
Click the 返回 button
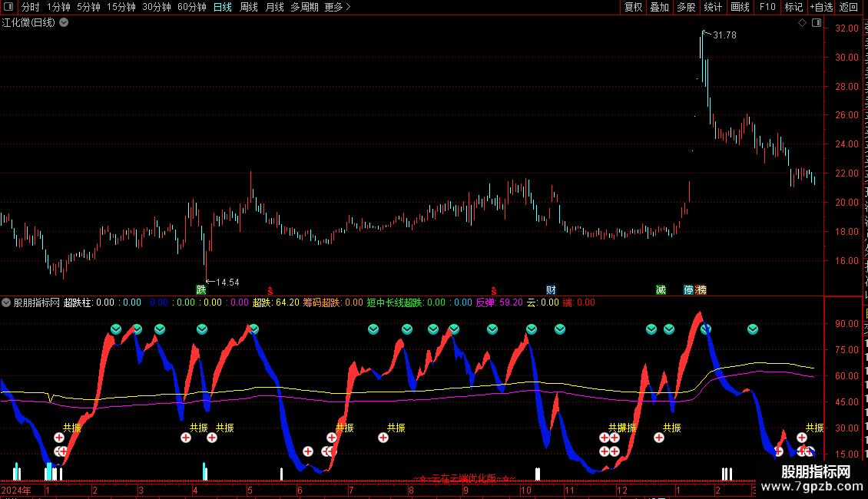pyautogui.click(x=849, y=7)
